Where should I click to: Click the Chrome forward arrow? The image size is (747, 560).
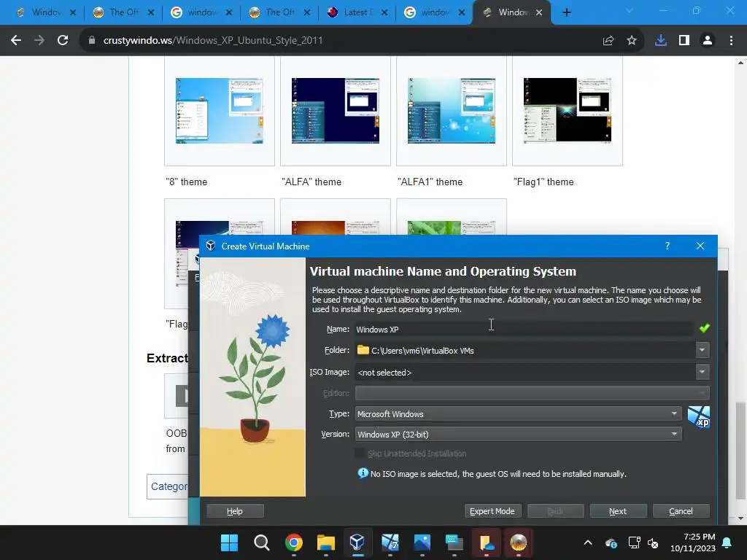pyautogui.click(x=39, y=41)
